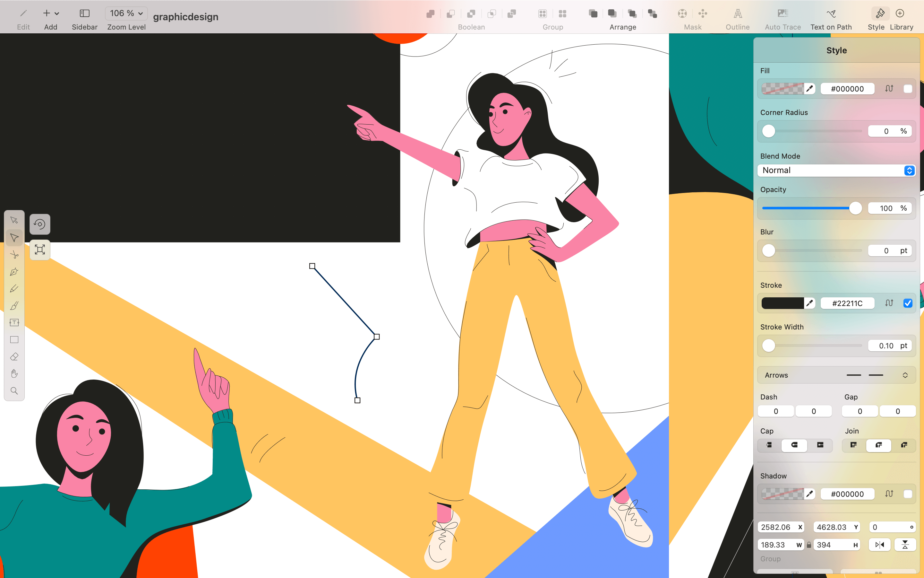924x578 pixels.
Task: Click the Stroke hex field #22211C
Action: tap(847, 303)
